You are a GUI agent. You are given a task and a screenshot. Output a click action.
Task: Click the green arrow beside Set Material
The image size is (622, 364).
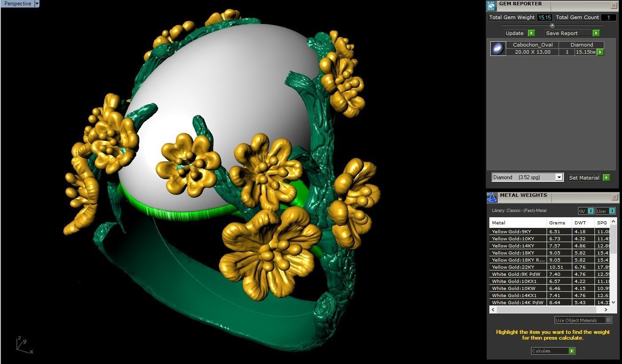coord(606,178)
